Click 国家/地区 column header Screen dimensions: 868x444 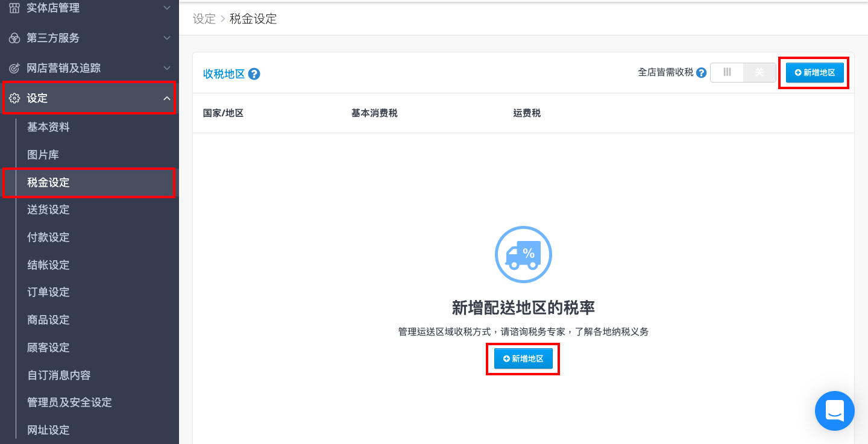click(223, 113)
